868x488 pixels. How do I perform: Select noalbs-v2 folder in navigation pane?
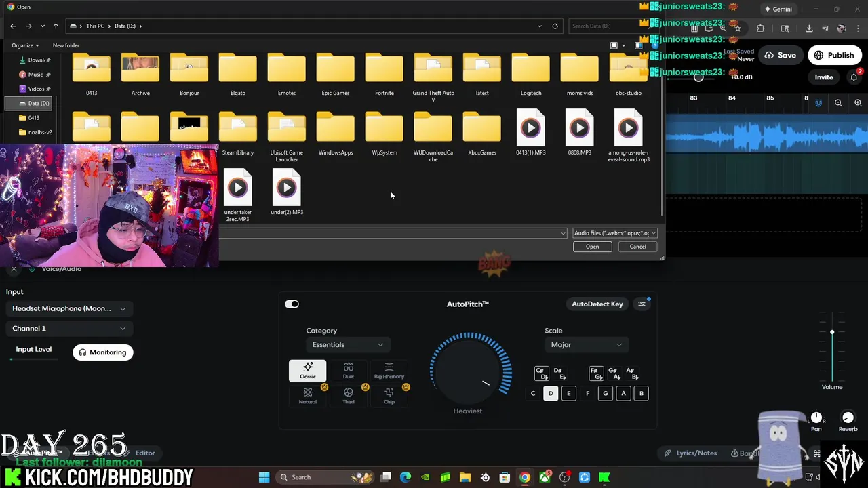(35, 132)
